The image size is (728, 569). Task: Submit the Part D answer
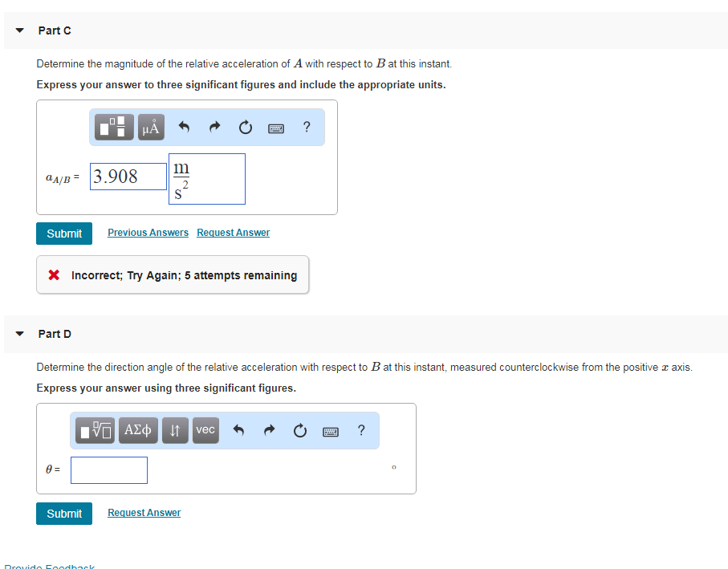coord(64,514)
